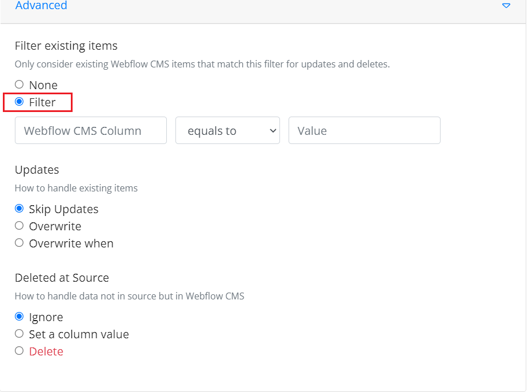532x392 pixels.
Task: Click the 'None' label text
Action: click(x=43, y=85)
